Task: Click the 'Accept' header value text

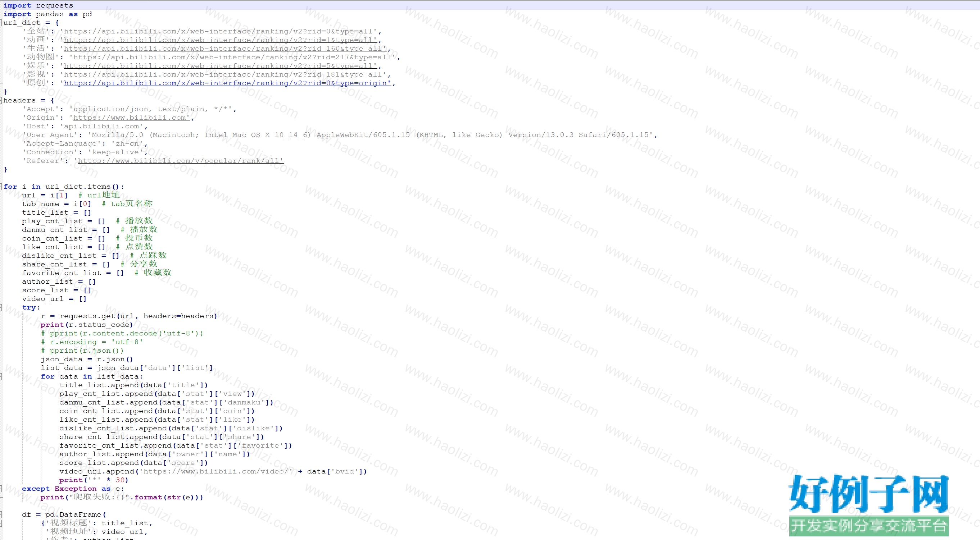Action: point(150,109)
